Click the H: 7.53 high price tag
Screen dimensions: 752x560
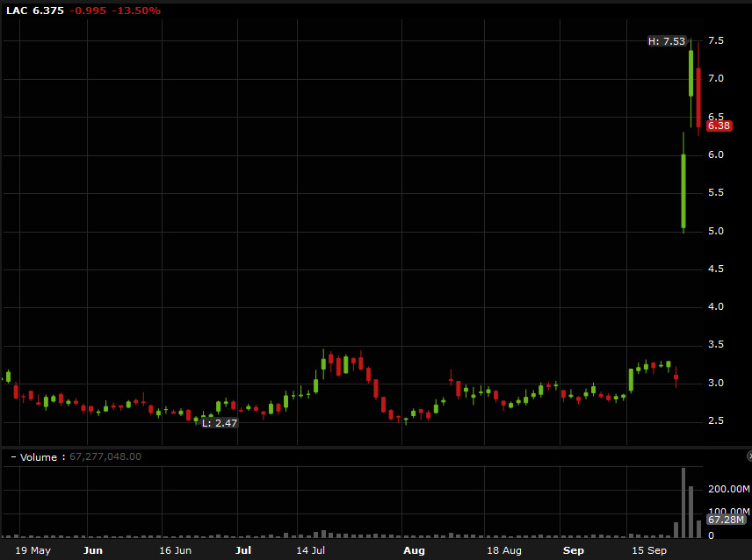coord(665,40)
